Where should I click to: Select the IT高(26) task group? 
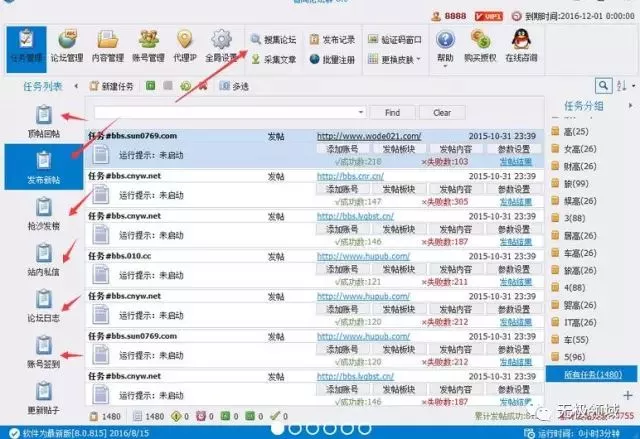[x=574, y=322]
